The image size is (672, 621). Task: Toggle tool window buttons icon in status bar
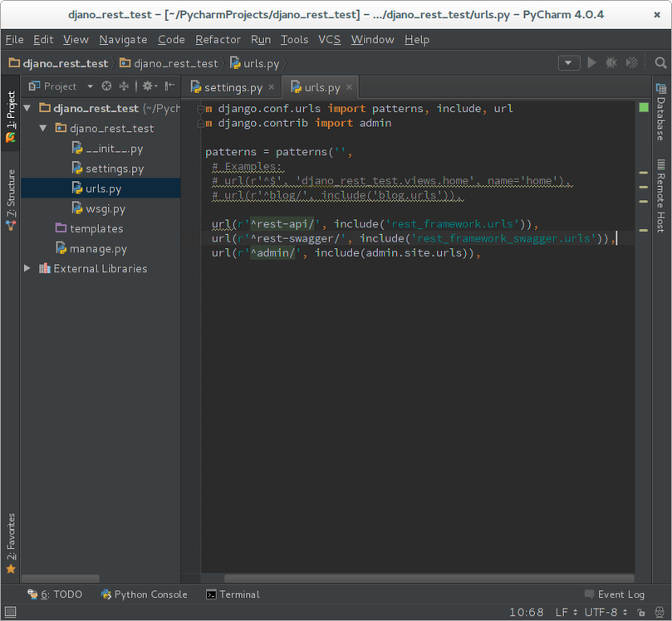point(10,612)
